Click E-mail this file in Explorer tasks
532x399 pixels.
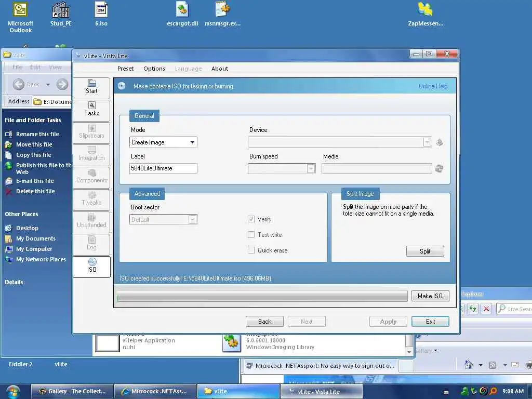point(35,181)
